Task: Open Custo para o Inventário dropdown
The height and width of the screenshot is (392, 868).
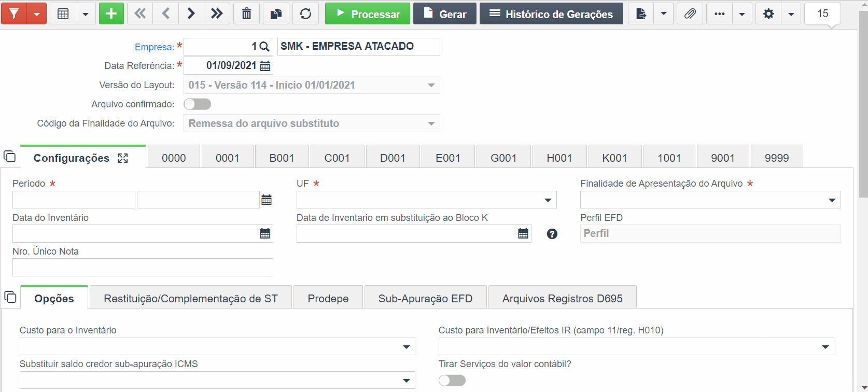Action: [x=217, y=346]
